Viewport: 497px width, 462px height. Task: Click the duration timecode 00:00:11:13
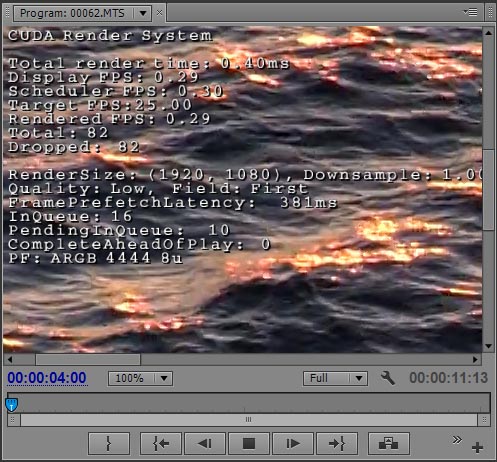coord(448,378)
